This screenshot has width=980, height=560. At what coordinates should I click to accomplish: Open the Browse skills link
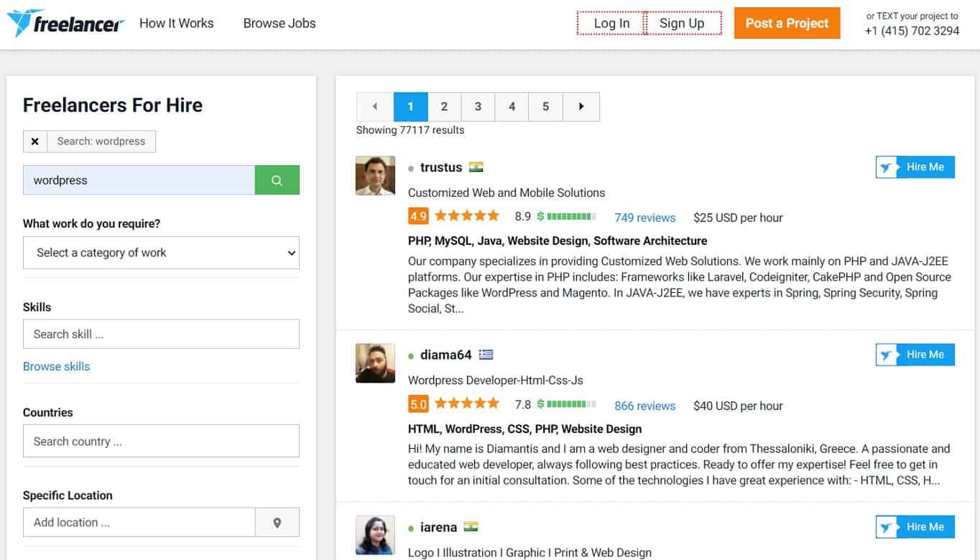(x=56, y=366)
